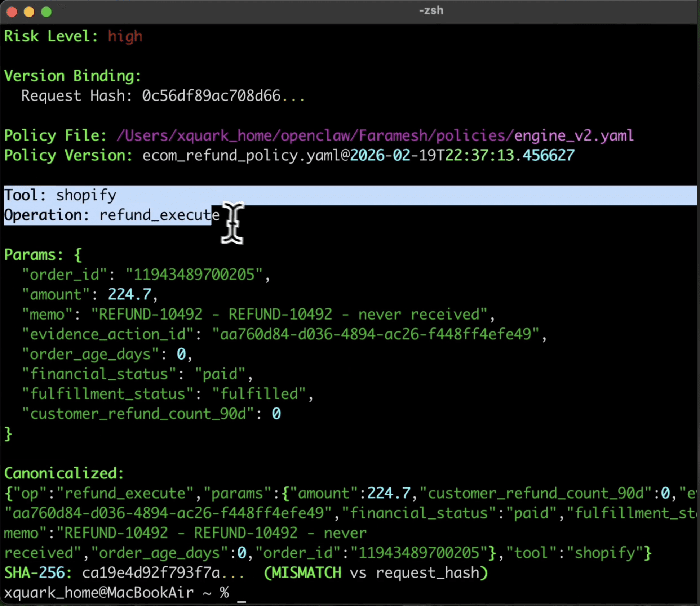Screen dimensions: 700x606
Task: Click the red 'high' risk level text
Action: [x=125, y=36]
